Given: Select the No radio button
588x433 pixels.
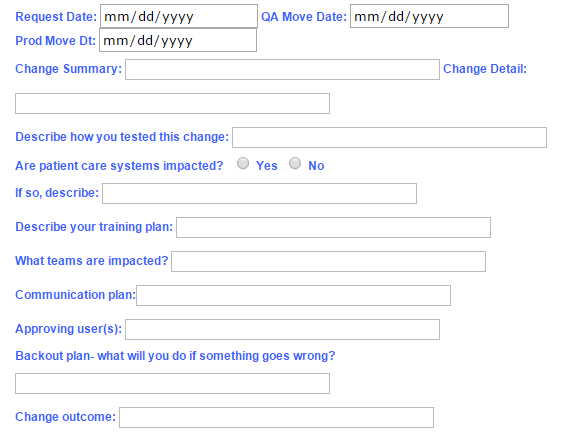Looking at the screenshot, I should [295, 163].
